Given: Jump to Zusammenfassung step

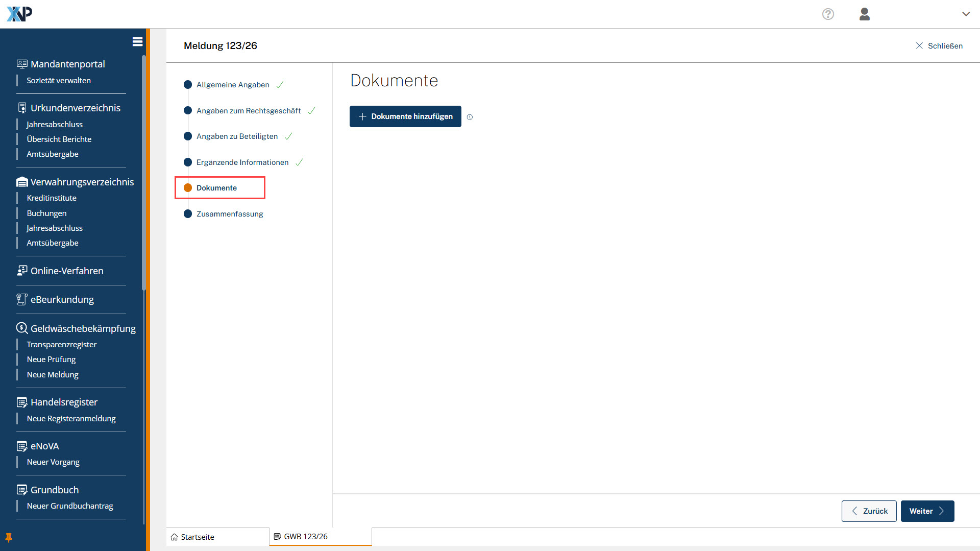Looking at the screenshot, I should [230, 214].
